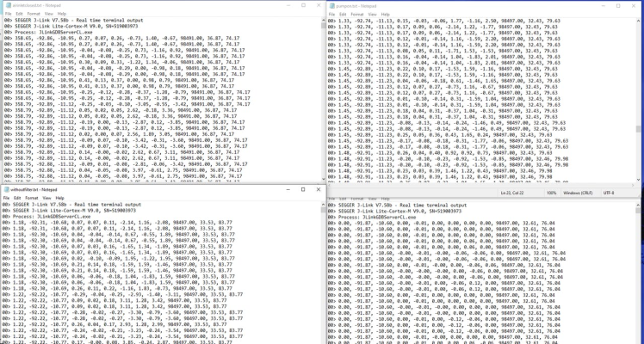Click 'Windows (CRLF)' in pumpon.txt status bar
The width and height of the screenshot is (644, 344).
[x=578, y=193]
